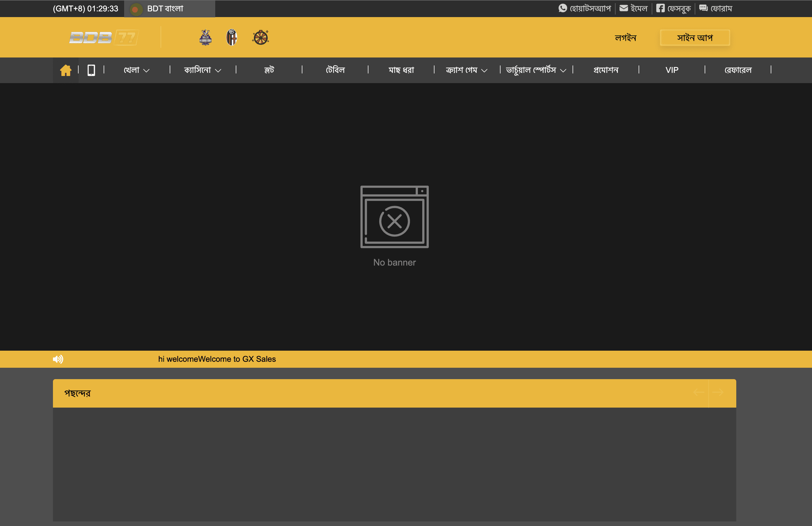Open the forum link
Screen dimensions: 812x526
716,9
